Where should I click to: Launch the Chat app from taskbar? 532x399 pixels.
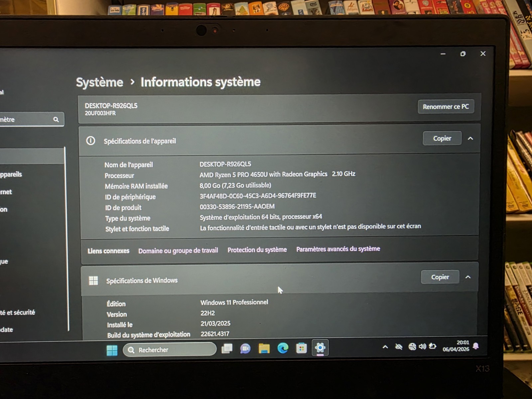coord(245,348)
